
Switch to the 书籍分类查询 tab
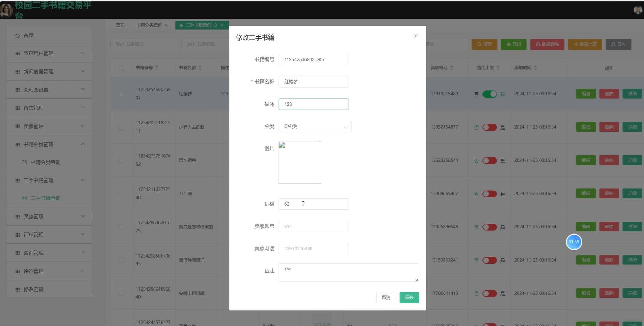tap(149, 25)
